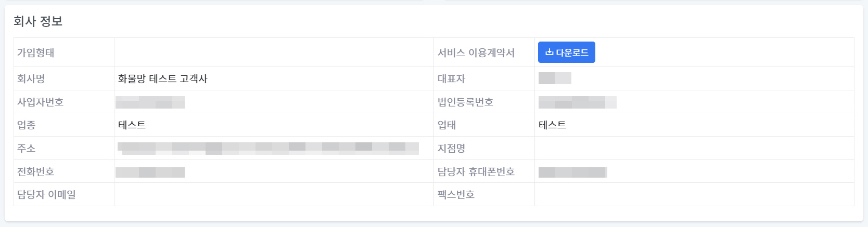The image size is (868, 227).
Task: Click the 다운로드 button
Action: [x=566, y=52]
